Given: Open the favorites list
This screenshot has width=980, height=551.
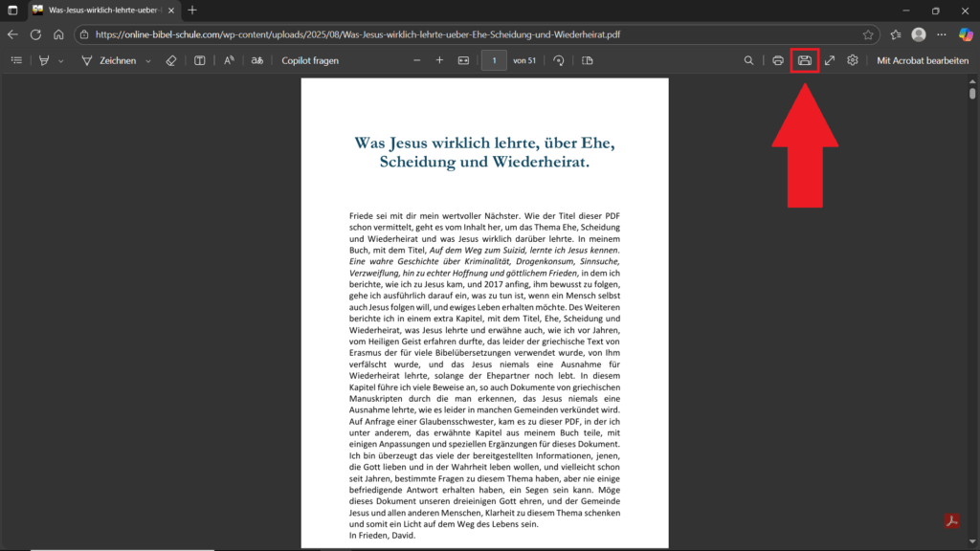Looking at the screenshot, I should tap(896, 35).
